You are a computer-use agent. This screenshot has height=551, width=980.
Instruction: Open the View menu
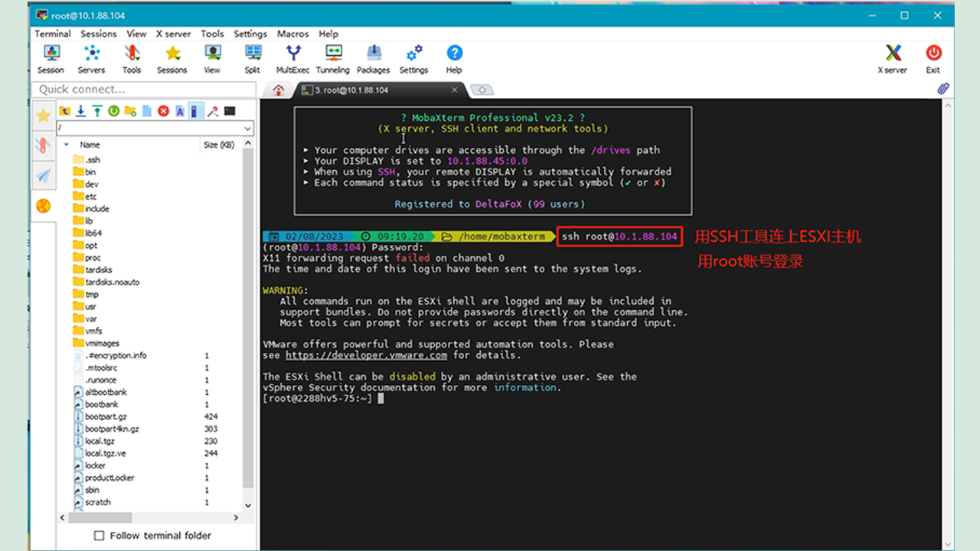136,34
